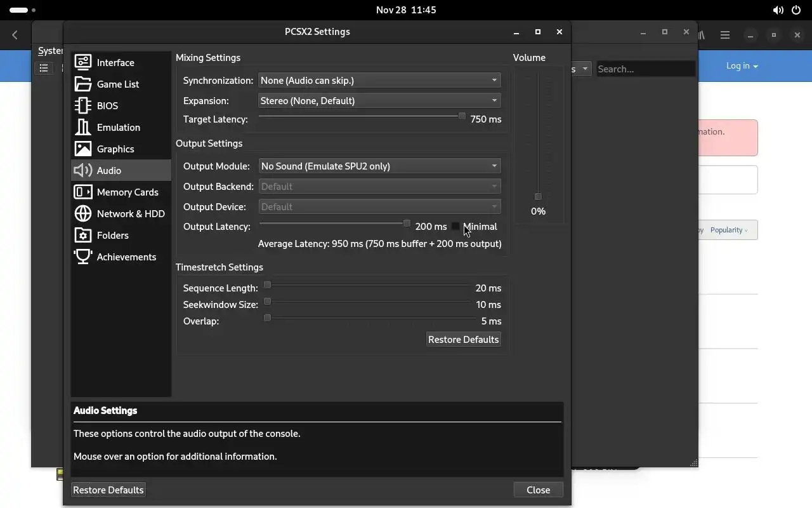Click the Seekwindow Size slider handle
This screenshot has height=508, width=812.
pos(267,302)
